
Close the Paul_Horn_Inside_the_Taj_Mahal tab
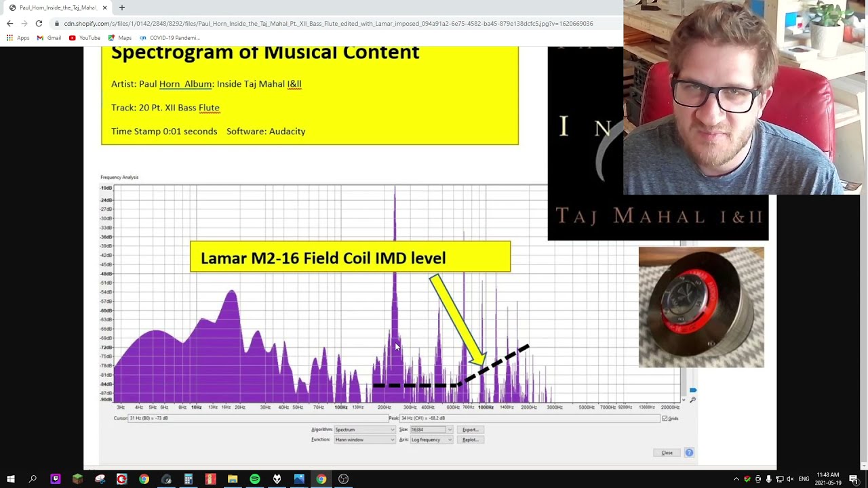(104, 7)
